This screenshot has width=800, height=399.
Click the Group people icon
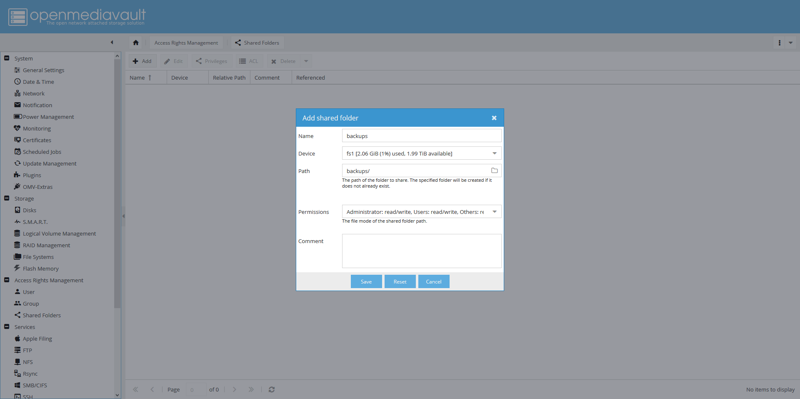click(17, 304)
